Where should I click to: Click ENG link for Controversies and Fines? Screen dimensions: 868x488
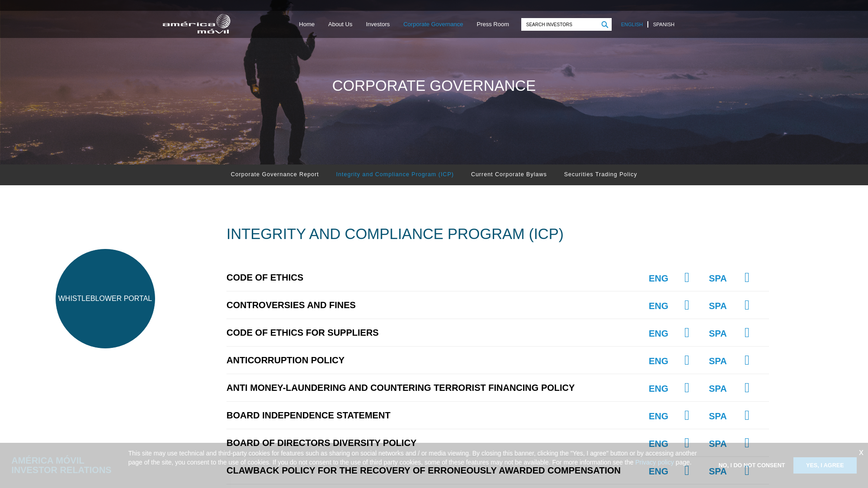point(658,306)
